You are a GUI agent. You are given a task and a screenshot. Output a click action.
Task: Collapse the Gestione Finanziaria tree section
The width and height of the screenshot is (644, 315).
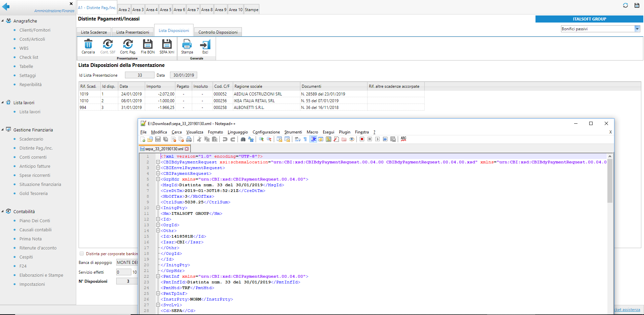click(3, 130)
